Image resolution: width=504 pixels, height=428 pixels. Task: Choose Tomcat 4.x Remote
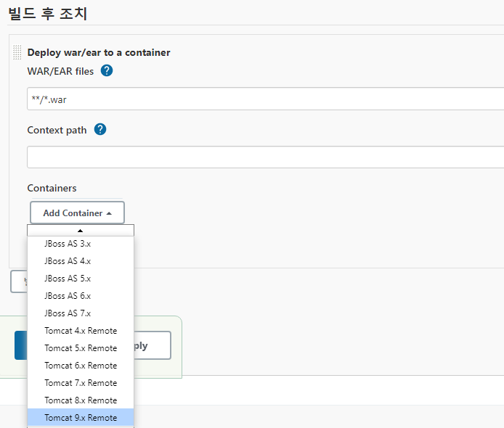(81, 331)
